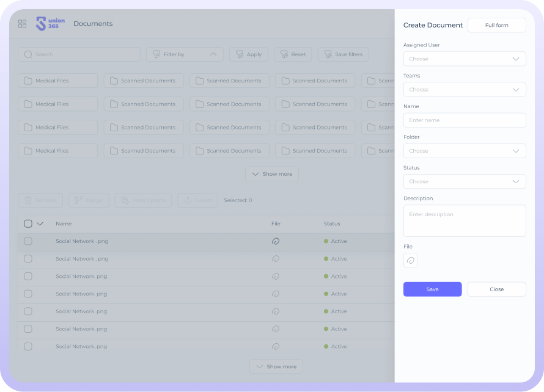This screenshot has height=392, width=544.
Task: Expand the Filter by dropdown
Action: pyautogui.click(x=185, y=54)
